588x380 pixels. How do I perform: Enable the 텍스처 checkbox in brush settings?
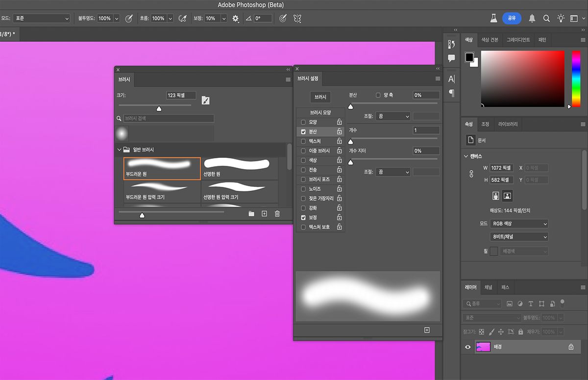[303, 141]
